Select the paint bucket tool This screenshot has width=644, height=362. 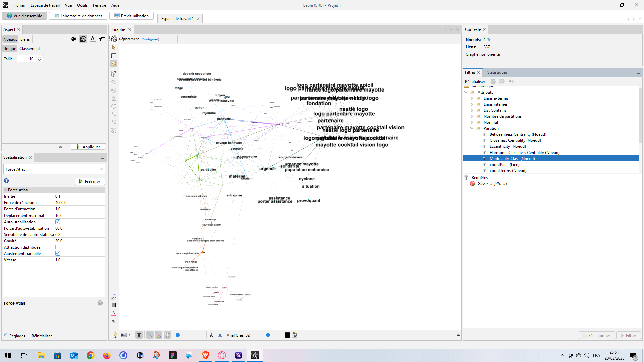[x=114, y=98]
